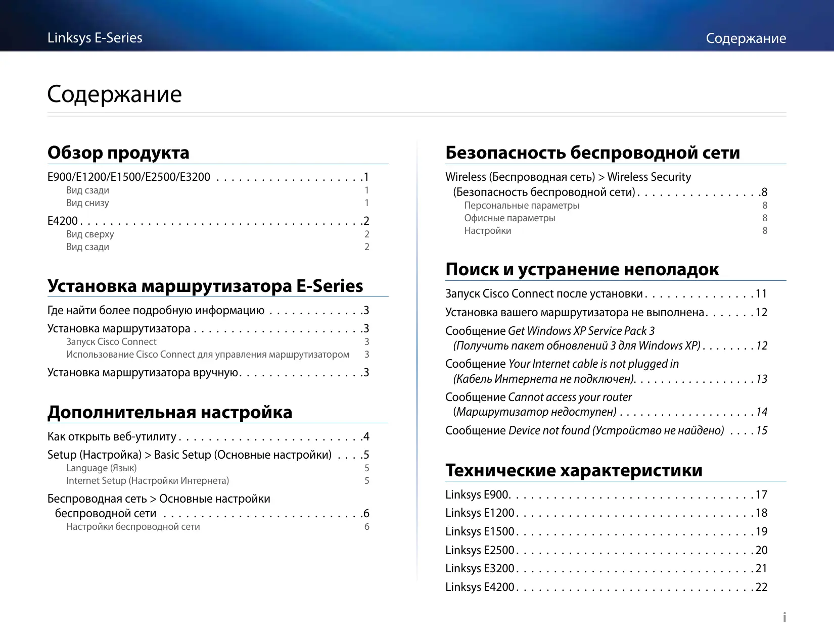
Task: Go to Linksys E900 specifications
Action: coord(477,495)
